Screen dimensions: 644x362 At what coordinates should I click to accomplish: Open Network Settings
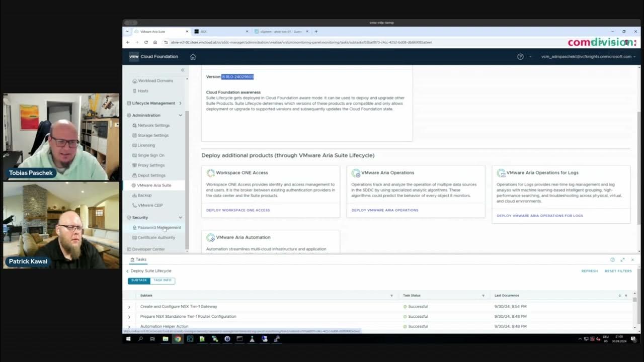[x=153, y=126]
